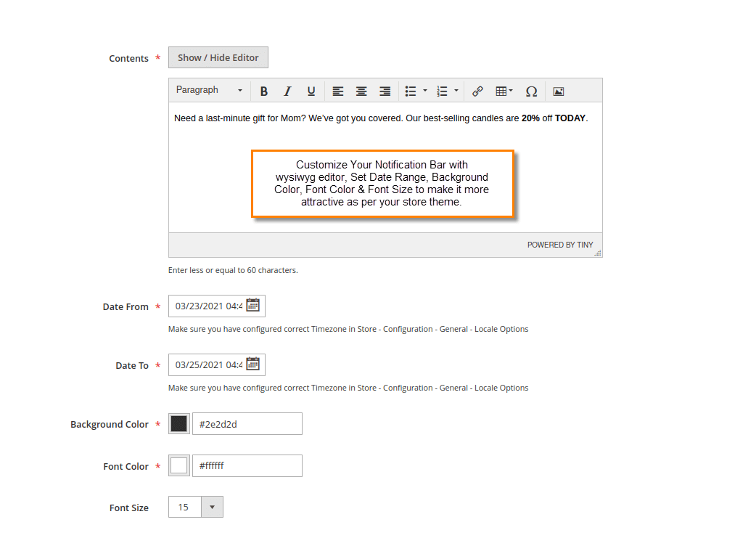
Task: Insert an image into the content
Action: [557, 90]
